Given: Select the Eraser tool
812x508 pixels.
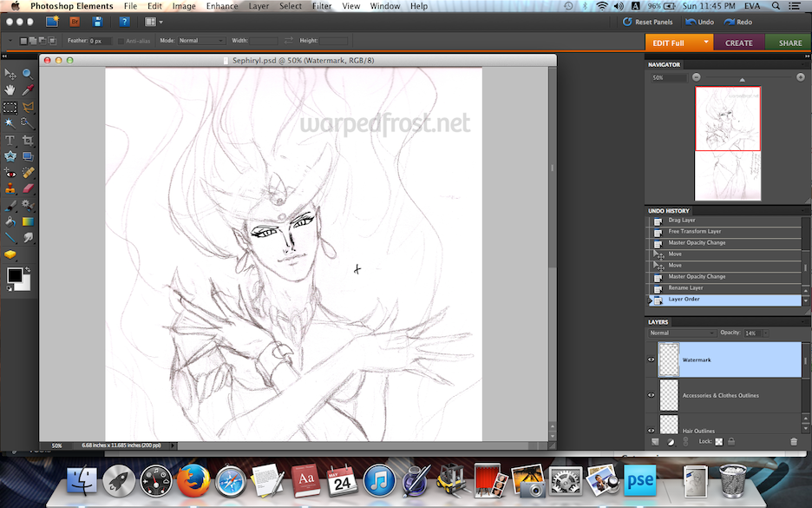Looking at the screenshot, I should tap(28, 188).
